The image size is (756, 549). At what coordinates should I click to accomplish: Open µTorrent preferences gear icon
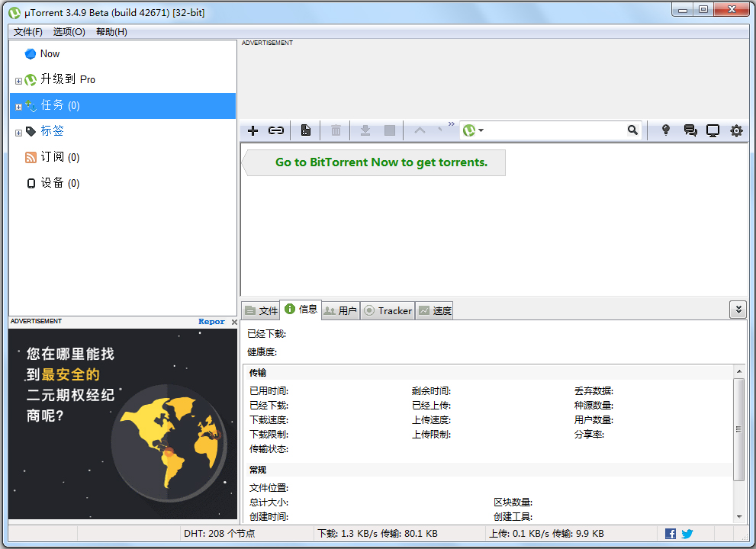(x=736, y=130)
